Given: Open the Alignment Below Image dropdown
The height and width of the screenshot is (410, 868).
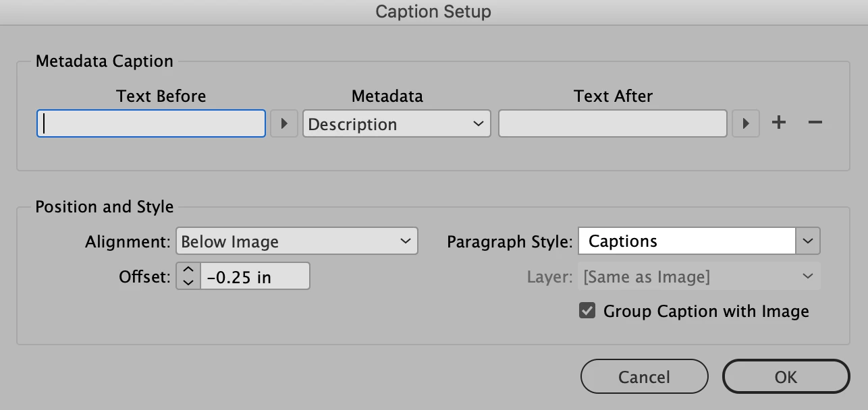Looking at the screenshot, I should [297, 241].
